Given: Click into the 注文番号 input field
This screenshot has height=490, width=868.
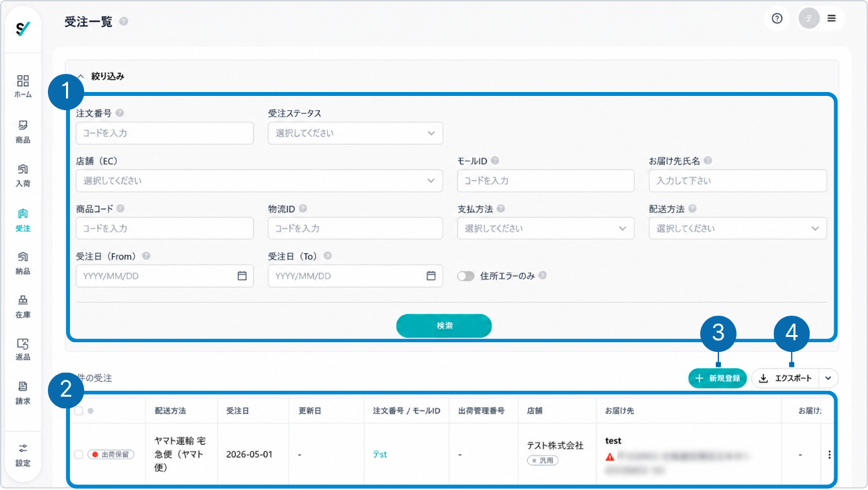Looking at the screenshot, I should (165, 133).
